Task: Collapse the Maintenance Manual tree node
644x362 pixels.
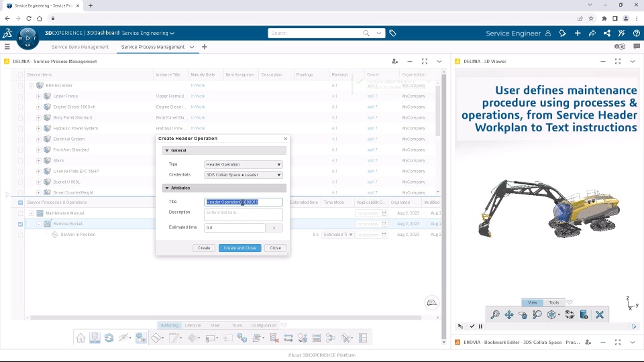Action: click(32, 213)
